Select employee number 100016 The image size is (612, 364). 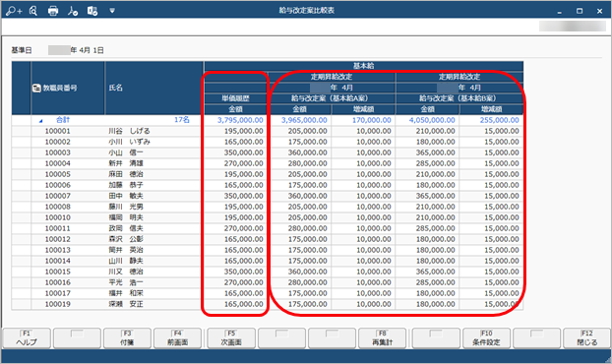(x=58, y=282)
